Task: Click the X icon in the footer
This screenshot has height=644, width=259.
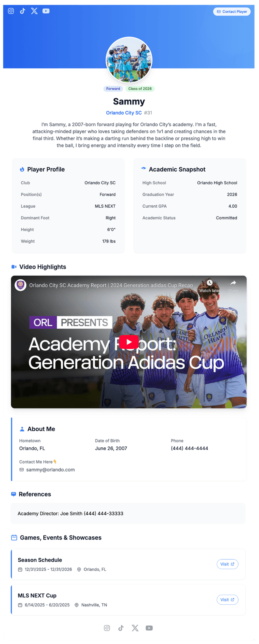Action: (135, 628)
